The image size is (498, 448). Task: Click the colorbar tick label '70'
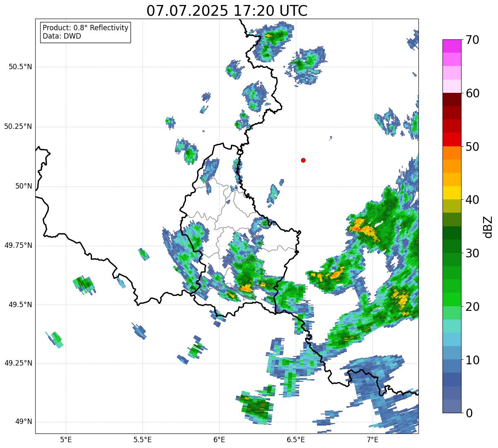pyautogui.click(x=472, y=40)
